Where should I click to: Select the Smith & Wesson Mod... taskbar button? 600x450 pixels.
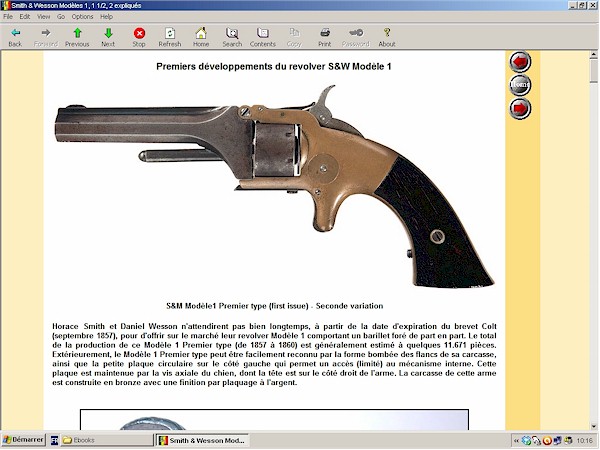[202, 440]
